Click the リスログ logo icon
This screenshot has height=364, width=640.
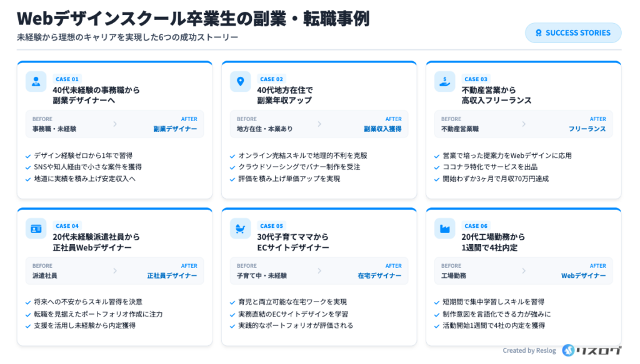coord(568,350)
